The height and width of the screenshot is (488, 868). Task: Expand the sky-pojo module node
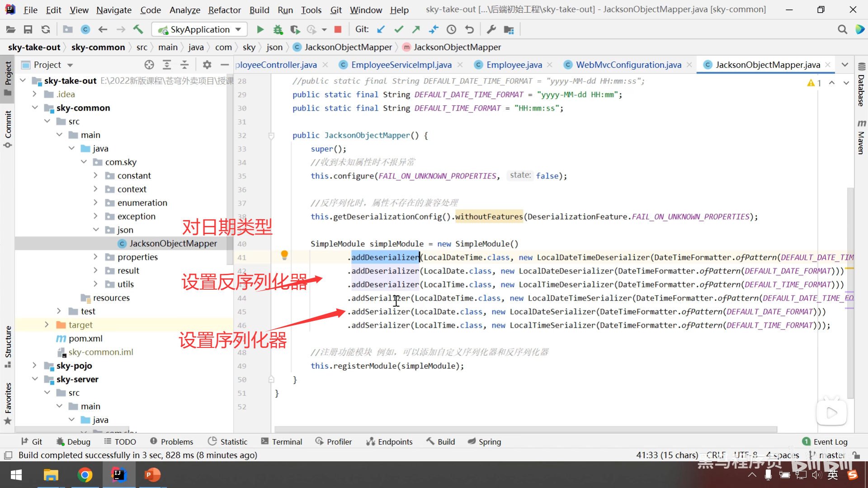click(x=35, y=366)
